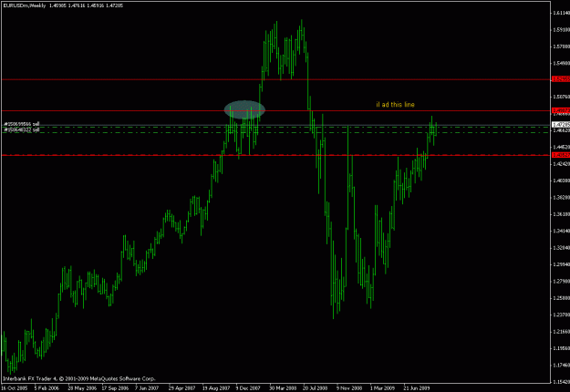Click the lower sell order label

pyautogui.click(x=22, y=129)
